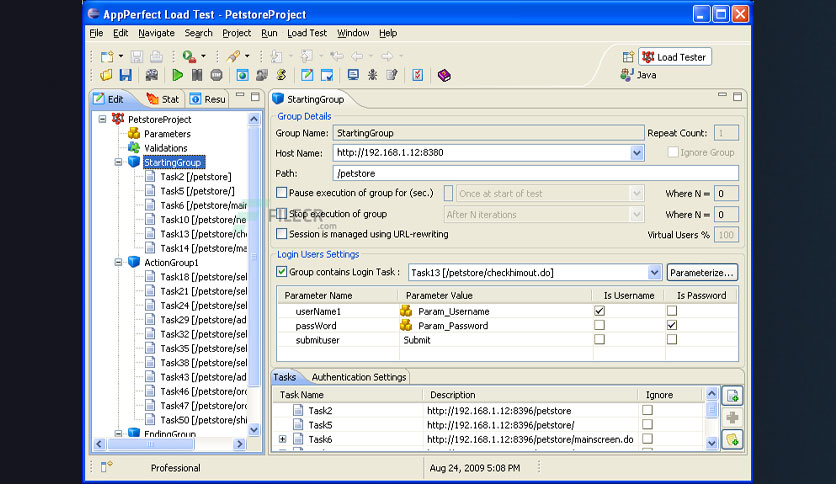Click the red checklist toolbar icon

417,75
